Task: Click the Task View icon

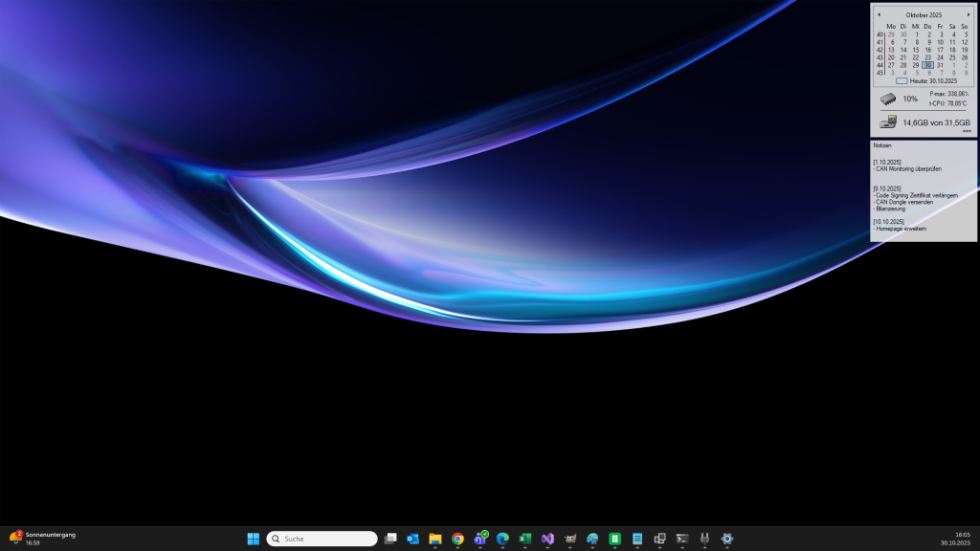Action: tap(390, 539)
